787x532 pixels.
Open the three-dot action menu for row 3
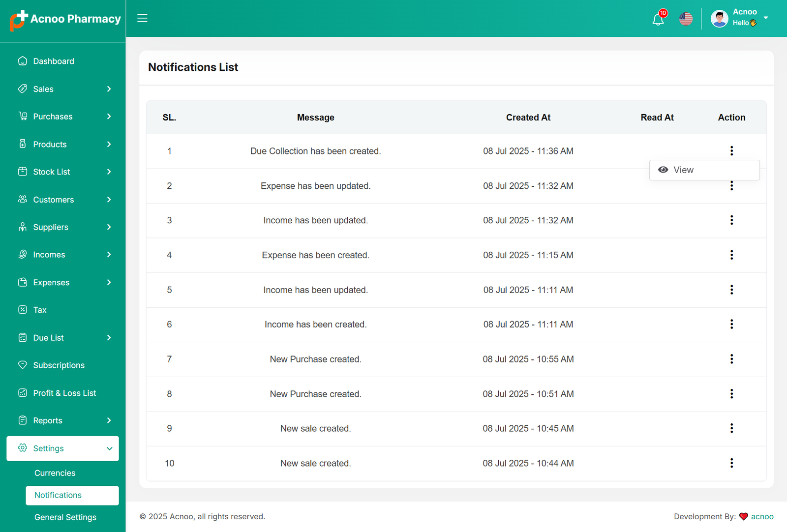[x=731, y=220]
